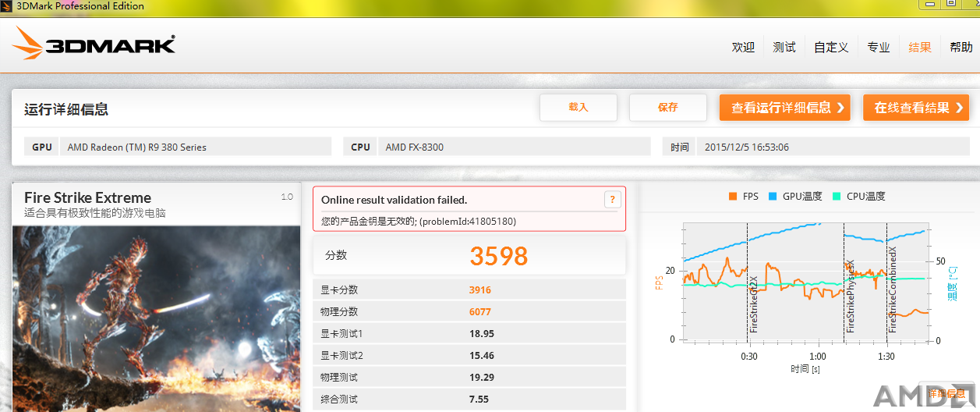The image size is (980, 412).
Task: Click the 物理测试 value 19.29
Action: coord(482,378)
